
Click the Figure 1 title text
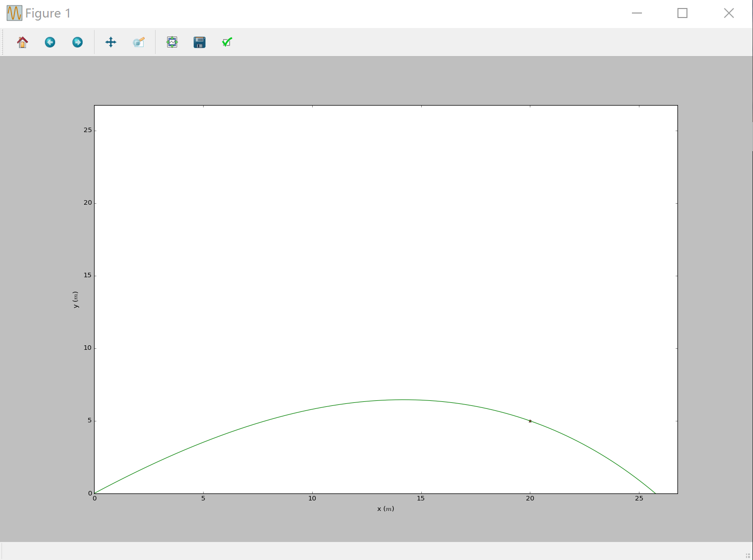48,13
